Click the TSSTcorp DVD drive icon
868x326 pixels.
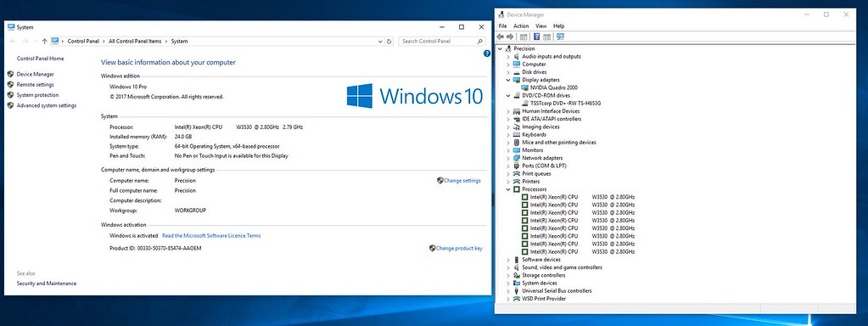(x=524, y=103)
